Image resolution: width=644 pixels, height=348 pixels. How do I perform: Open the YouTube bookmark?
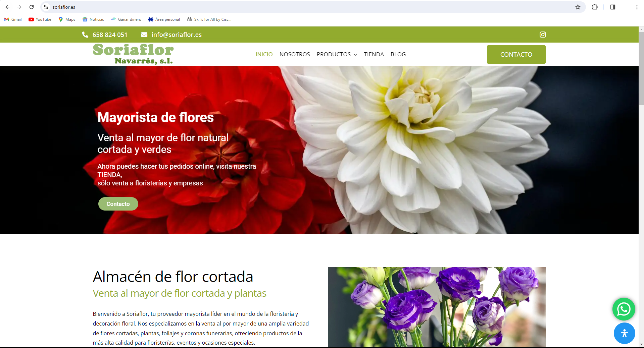click(x=40, y=19)
